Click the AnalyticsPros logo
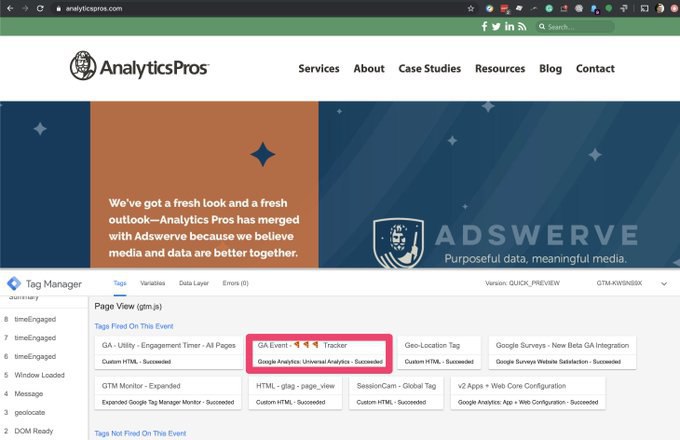 tap(139, 66)
